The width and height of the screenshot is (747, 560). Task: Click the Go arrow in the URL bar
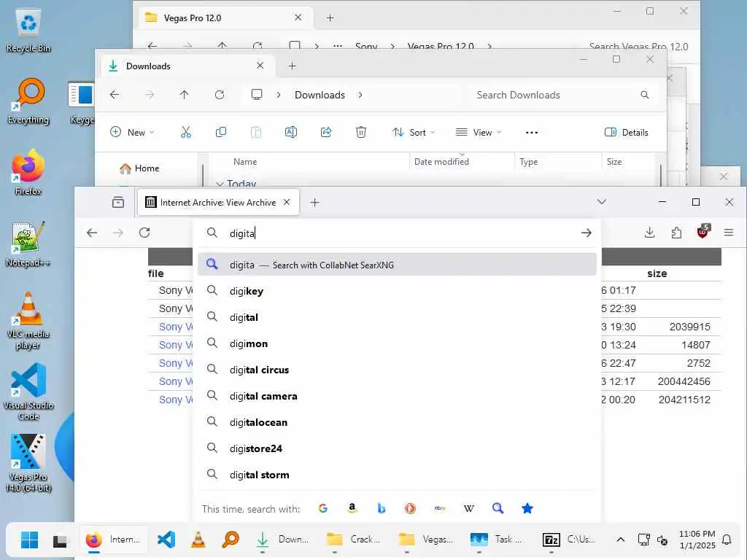586,233
